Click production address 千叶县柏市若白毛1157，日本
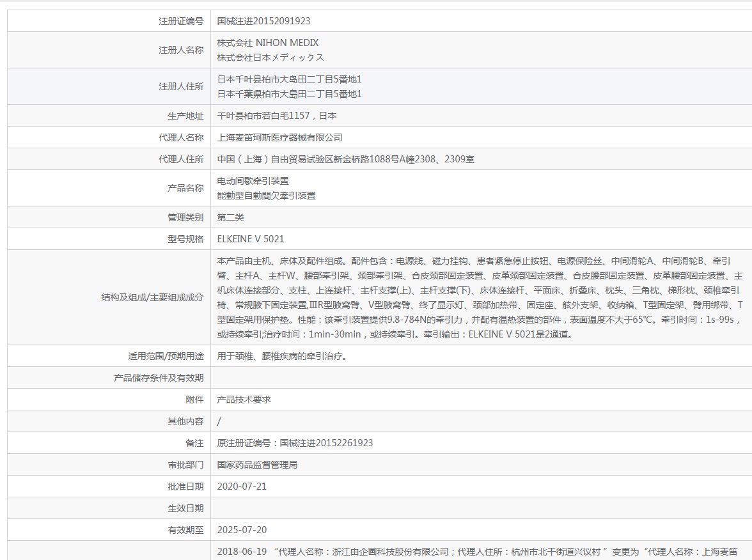The image size is (752, 560). pyautogui.click(x=277, y=116)
